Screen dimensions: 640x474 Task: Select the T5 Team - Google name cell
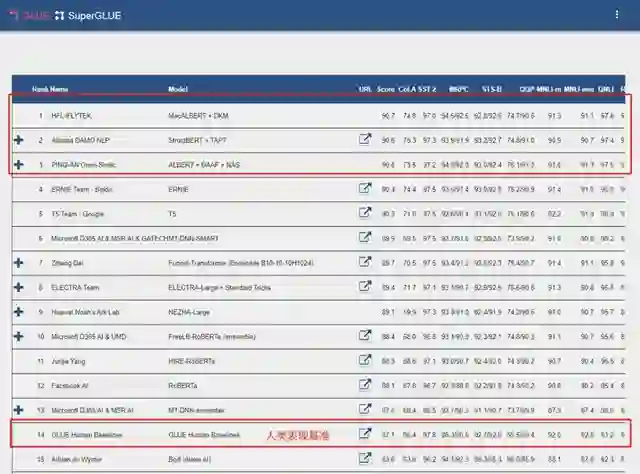coord(78,214)
